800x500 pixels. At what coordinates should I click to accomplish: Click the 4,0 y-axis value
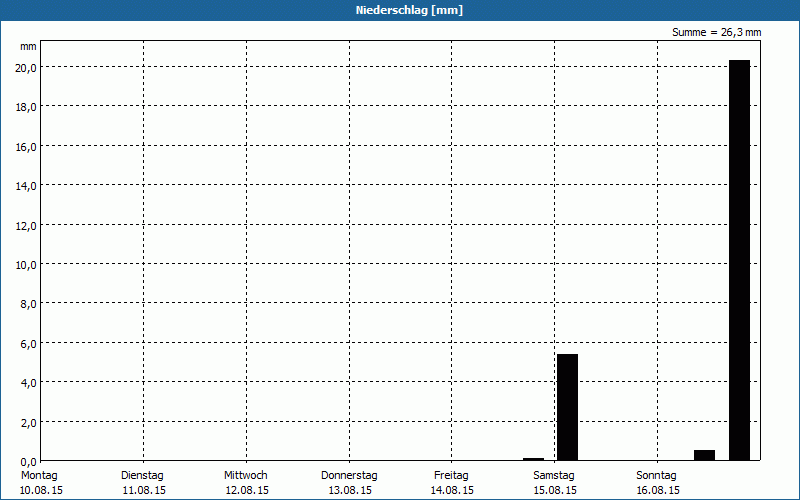coord(29,383)
